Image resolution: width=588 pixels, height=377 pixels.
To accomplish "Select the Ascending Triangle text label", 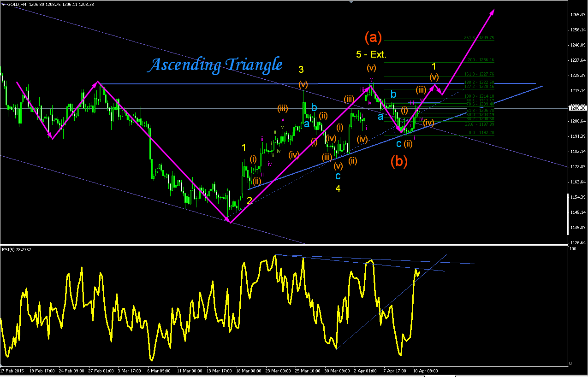I will pos(215,65).
